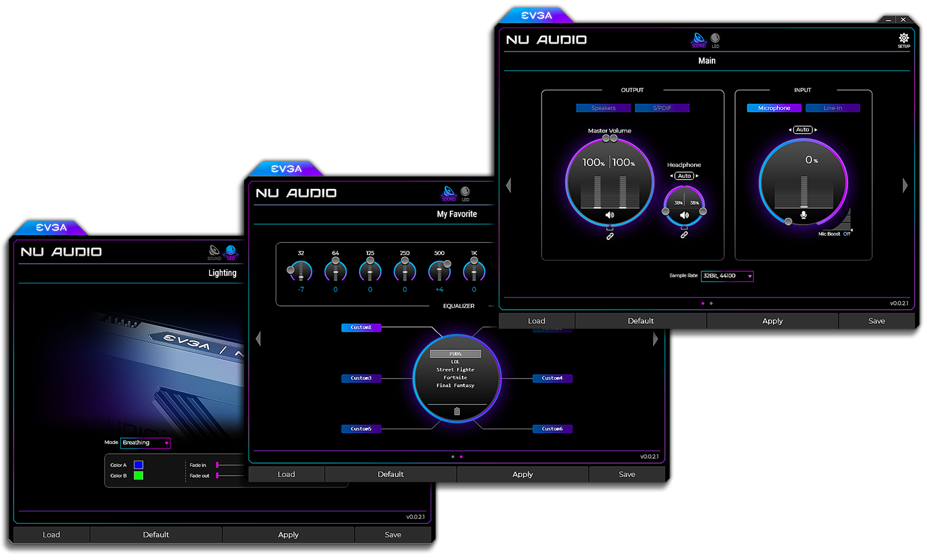927x560 pixels.
Task: Open Sample Rate dropdown
Action: click(727, 276)
